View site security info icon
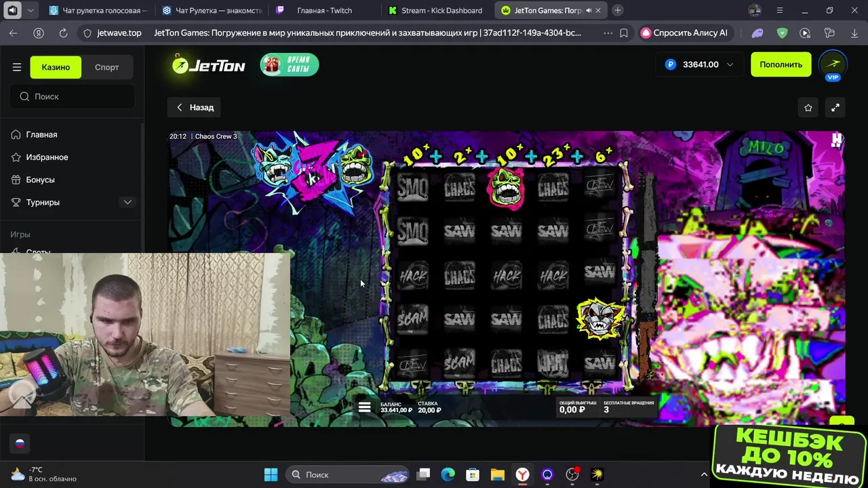868x488 pixels. (87, 33)
